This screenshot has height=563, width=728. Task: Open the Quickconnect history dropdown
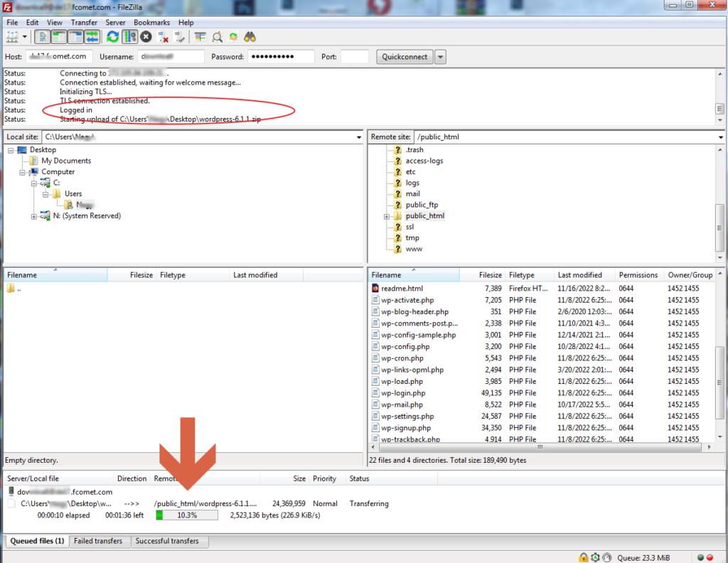(x=440, y=57)
